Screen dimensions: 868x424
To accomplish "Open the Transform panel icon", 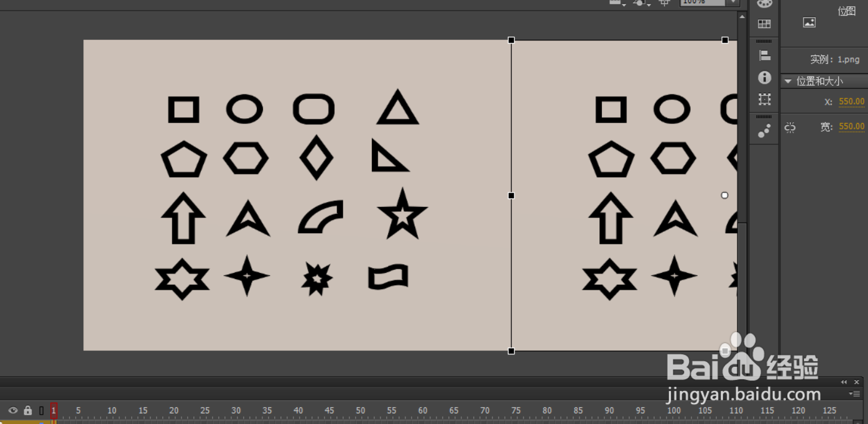I will [x=764, y=99].
